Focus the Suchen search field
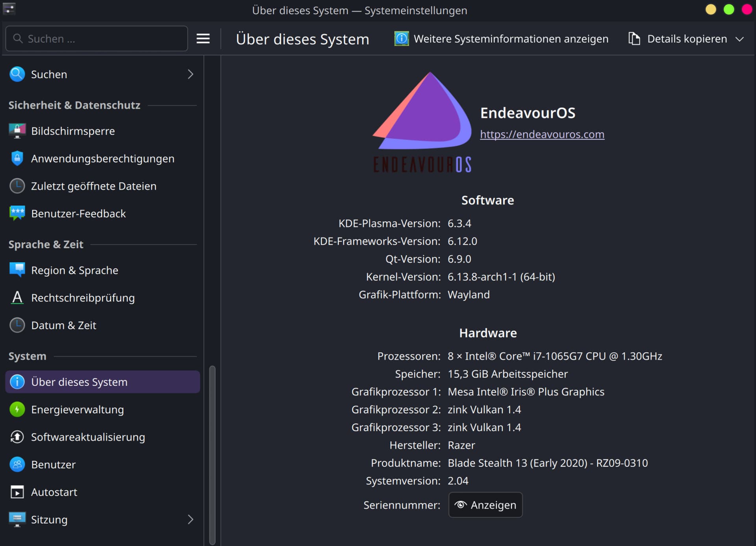This screenshot has width=756, height=546. tap(96, 39)
